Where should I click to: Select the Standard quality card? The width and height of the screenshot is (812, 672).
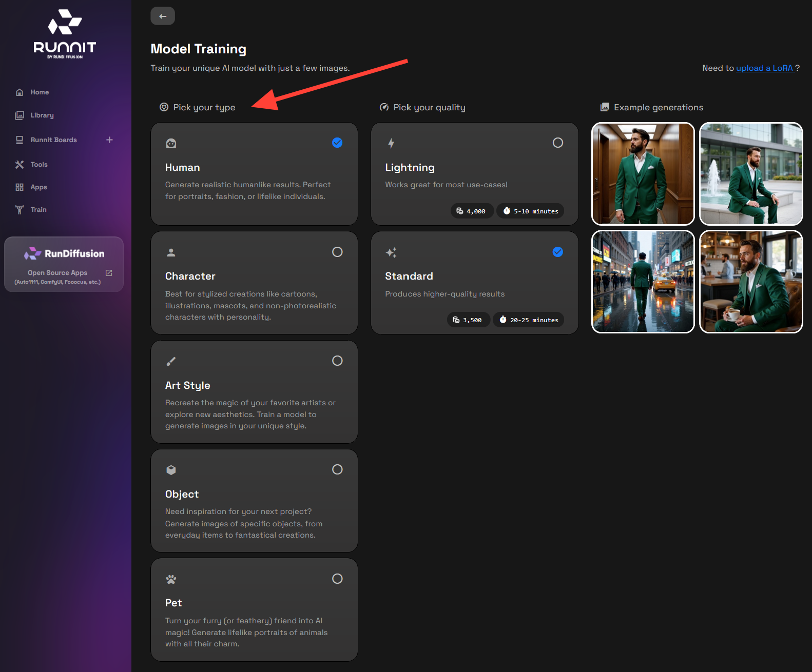(474, 283)
